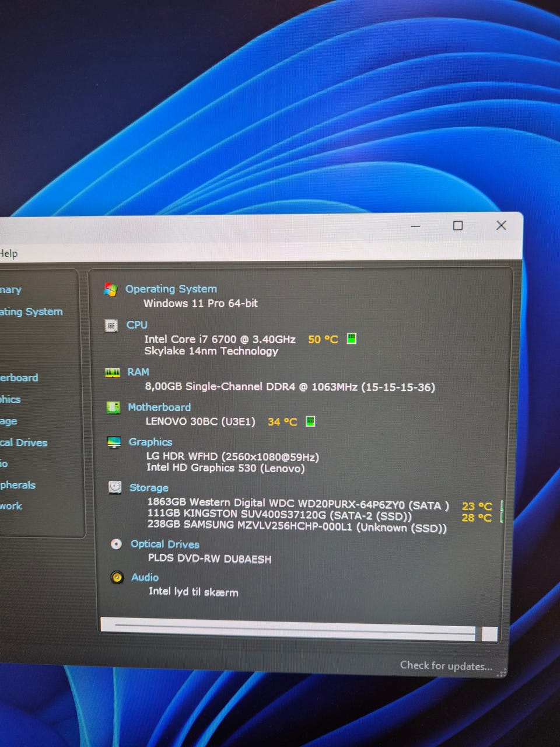This screenshot has width=560, height=747.
Task: Click the Windows 11 Pro 64-bit text
Action: pyautogui.click(x=201, y=303)
